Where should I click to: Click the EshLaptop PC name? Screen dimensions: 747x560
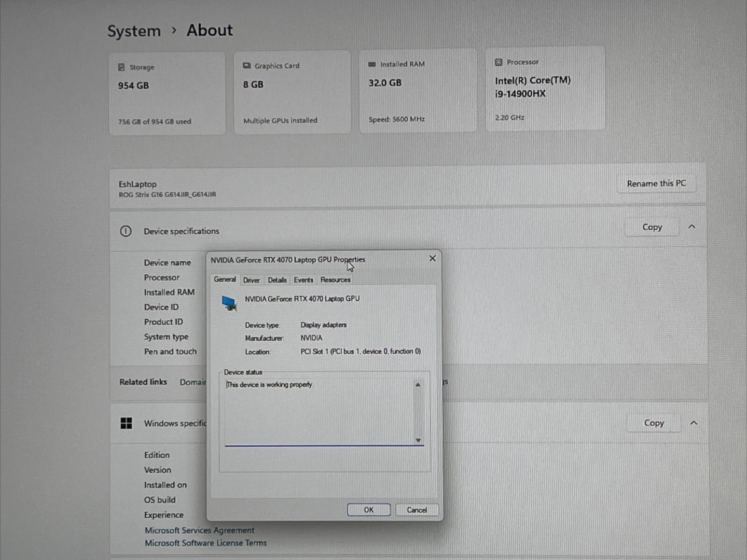pos(137,184)
